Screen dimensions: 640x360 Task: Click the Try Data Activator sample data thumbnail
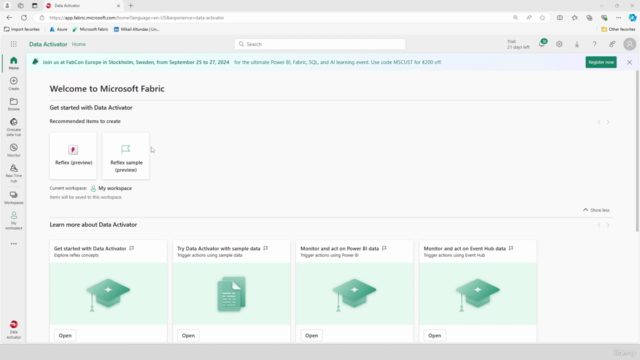pyautogui.click(x=231, y=294)
